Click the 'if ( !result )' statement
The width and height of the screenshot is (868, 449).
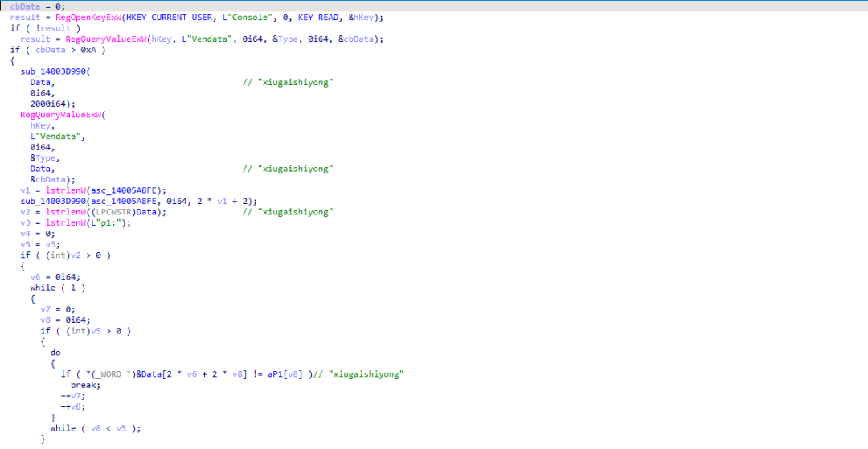(x=45, y=29)
